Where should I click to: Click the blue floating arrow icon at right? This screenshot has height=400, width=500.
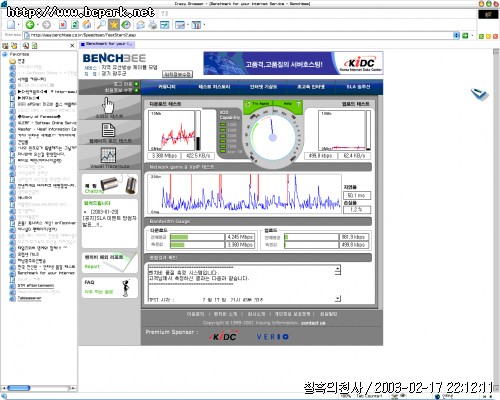[479, 94]
